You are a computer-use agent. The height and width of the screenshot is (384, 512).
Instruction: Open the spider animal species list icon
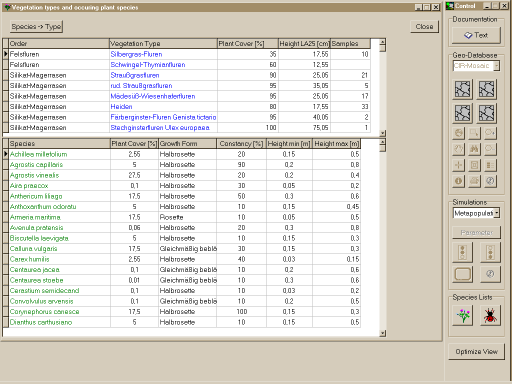pos(490,316)
